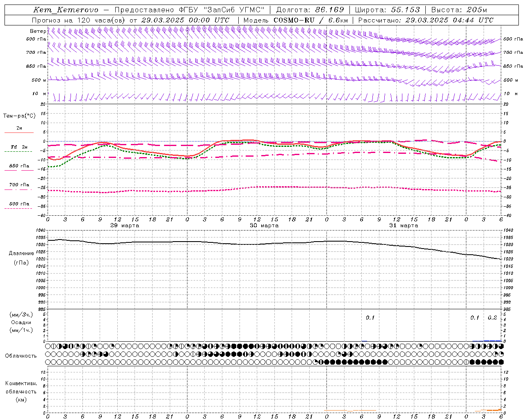The image size is (525, 420).
Task: Click the "(км)" unit label under convective cloudiness
Action: (x=21, y=399)
